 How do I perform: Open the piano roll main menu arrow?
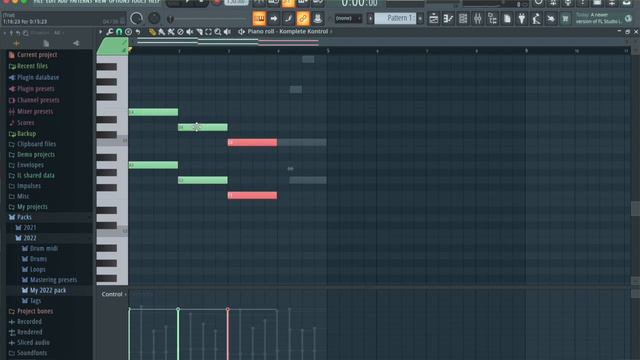[100, 32]
